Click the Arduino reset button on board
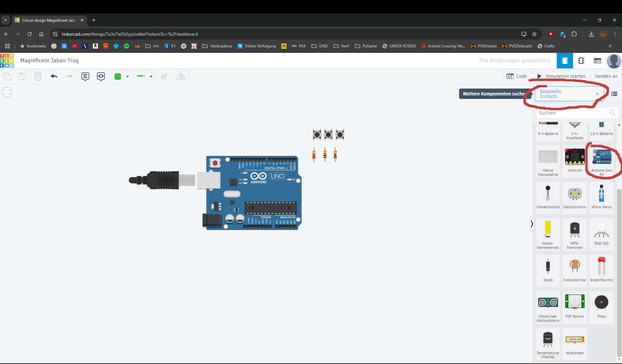The image size is (622, 364). pyautogui.click(x=215, y=163)
